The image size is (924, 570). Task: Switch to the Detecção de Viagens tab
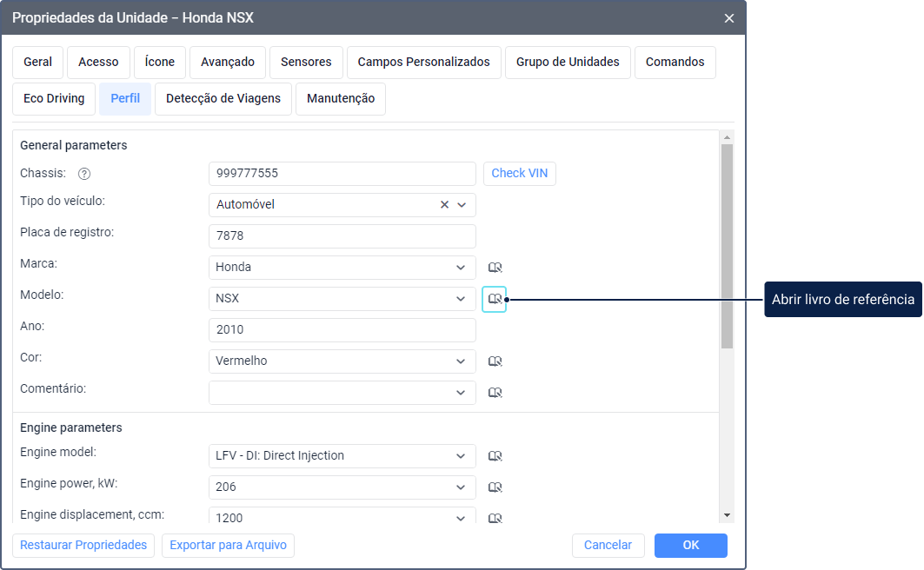(x=223, y=99)
